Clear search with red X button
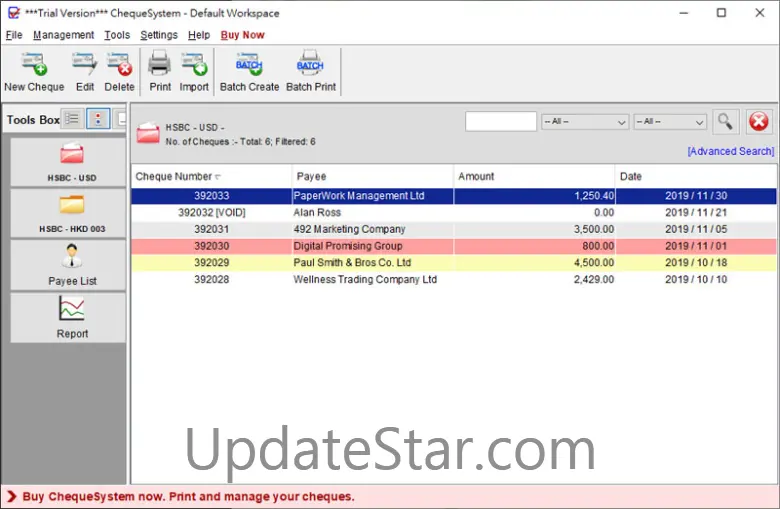The height and width of the screenshot is (509, 780). pos(759,121)
